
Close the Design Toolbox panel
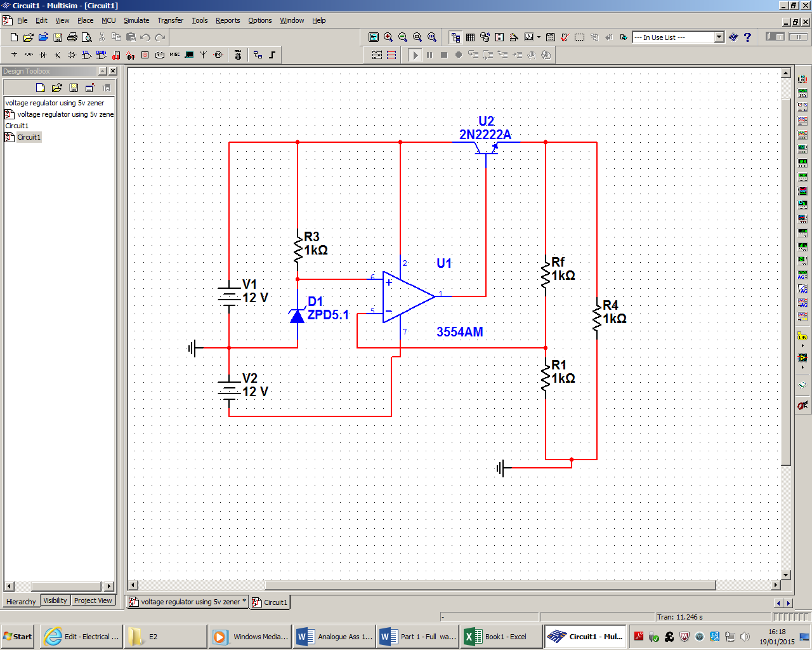(x=112, y=71)
